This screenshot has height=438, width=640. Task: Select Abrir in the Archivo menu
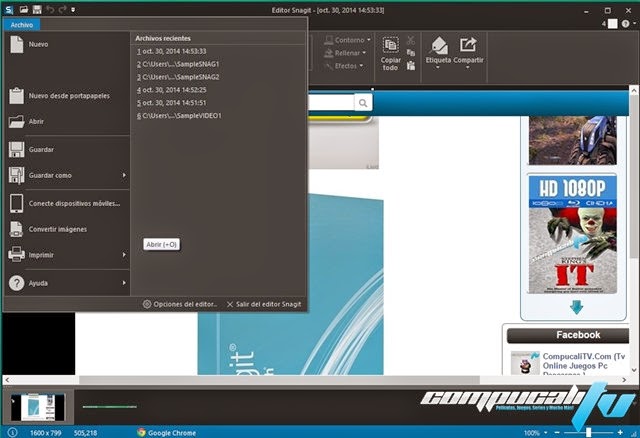(67, 121)
